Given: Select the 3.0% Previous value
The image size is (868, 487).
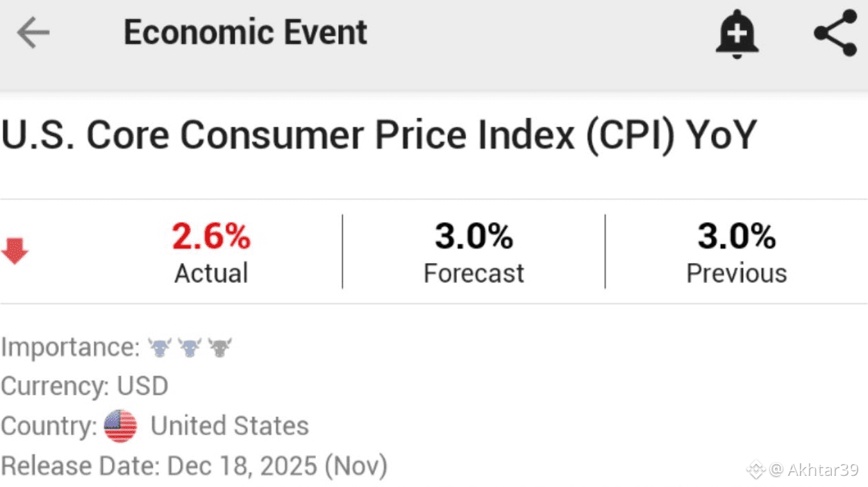Looking at the screenshot, I should pyautogui.click(x=736, y=237).
